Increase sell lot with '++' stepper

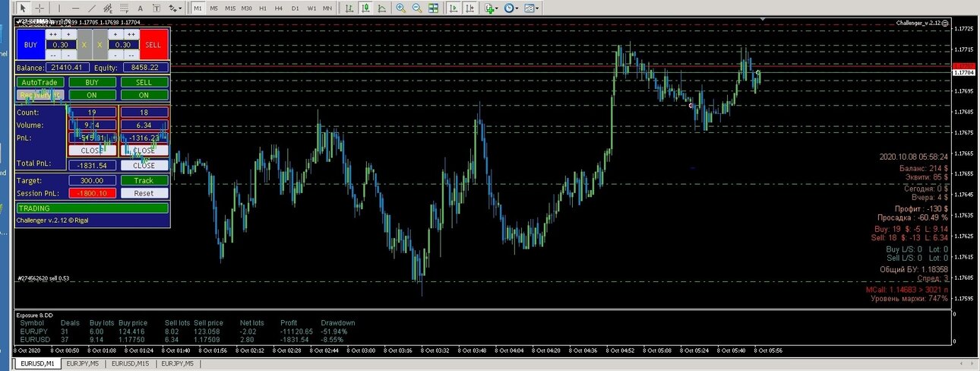(x=131, y=35)
